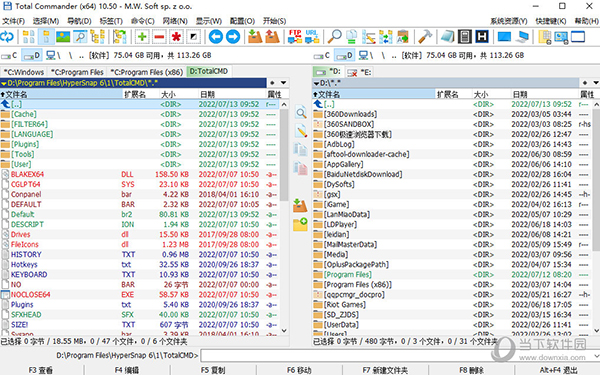Open the 文件(F) menu

13,21
